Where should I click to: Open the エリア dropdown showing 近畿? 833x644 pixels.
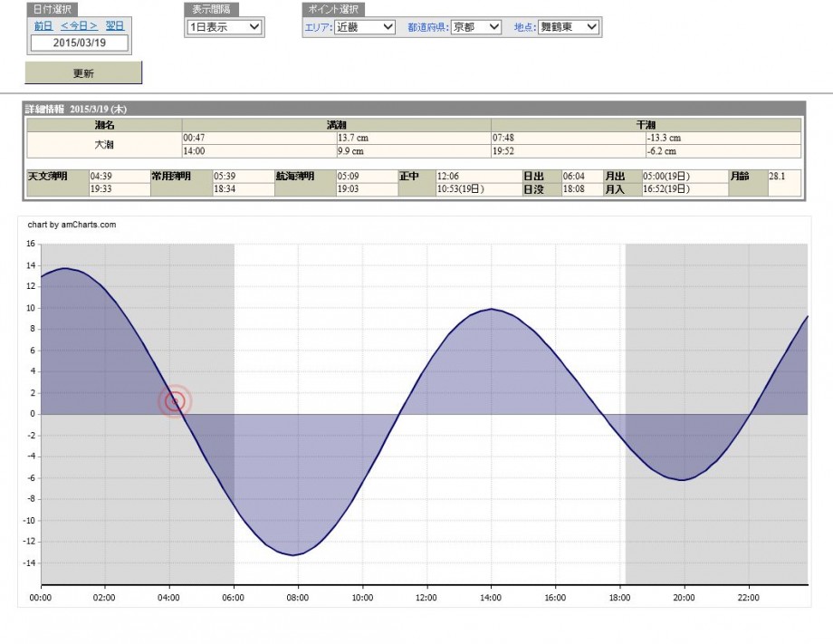(x=364, y=27)
